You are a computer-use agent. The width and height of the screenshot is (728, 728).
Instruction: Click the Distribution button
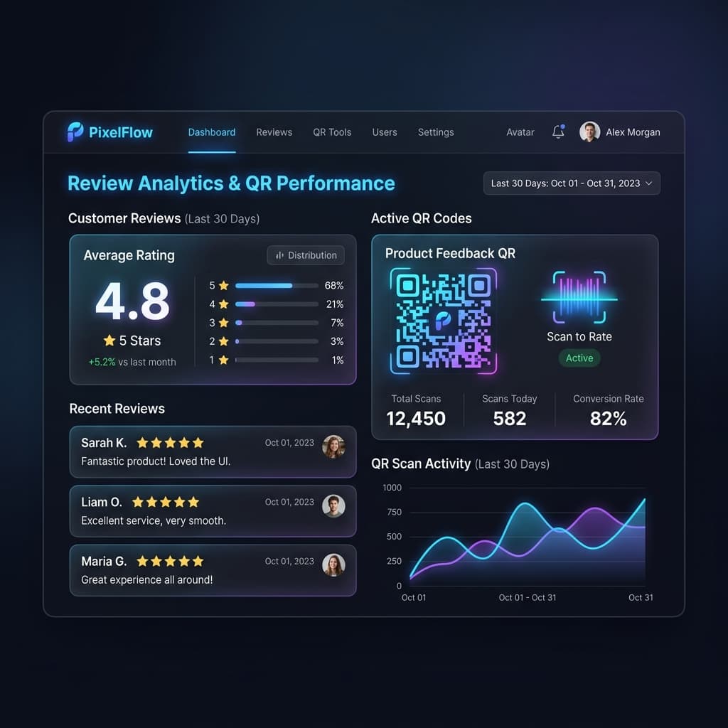click(306, 255)
